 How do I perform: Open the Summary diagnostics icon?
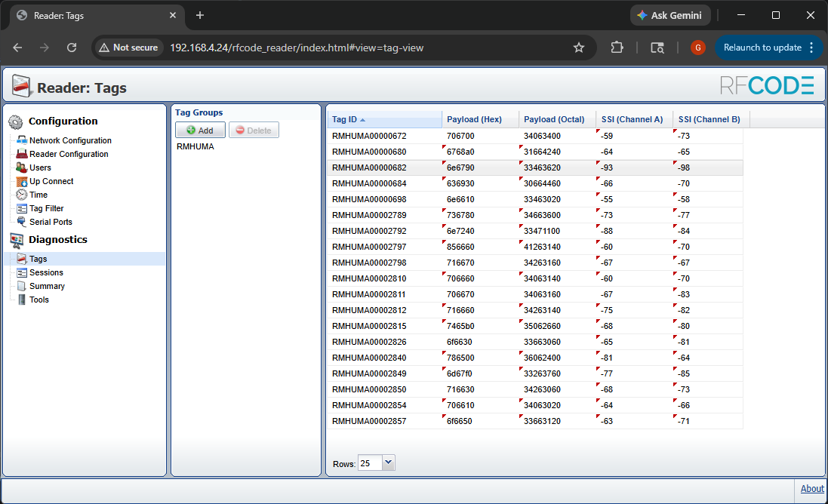pyautogui.click(x=22, y=286)
